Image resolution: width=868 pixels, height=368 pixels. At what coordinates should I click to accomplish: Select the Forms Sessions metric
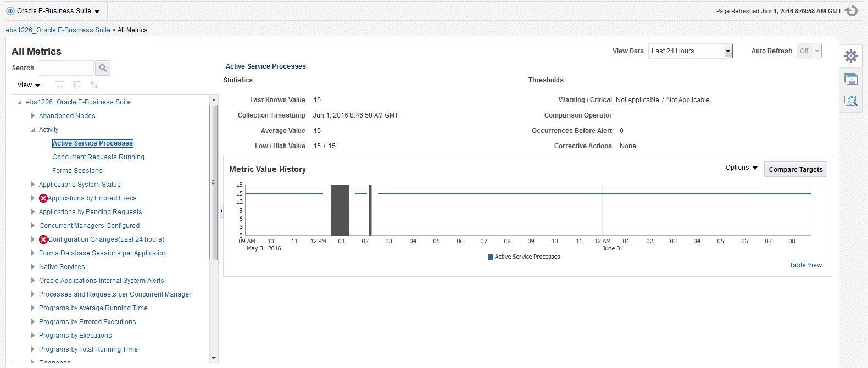(x=77, y=171)
